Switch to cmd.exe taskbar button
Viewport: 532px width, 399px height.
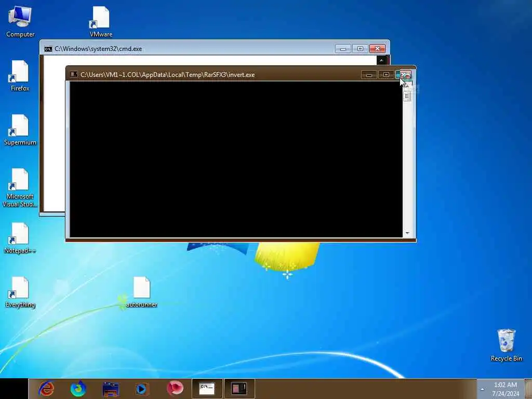click(x=207, y=389)
